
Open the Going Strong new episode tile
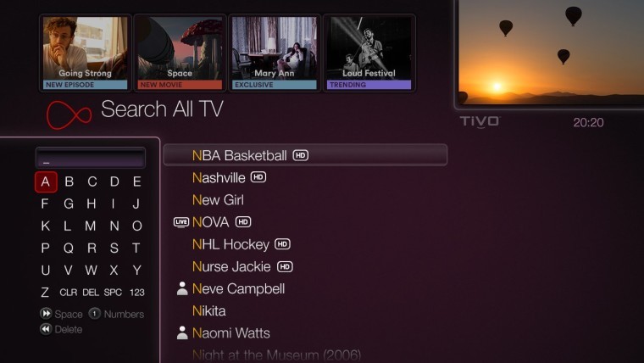point(85,53)
